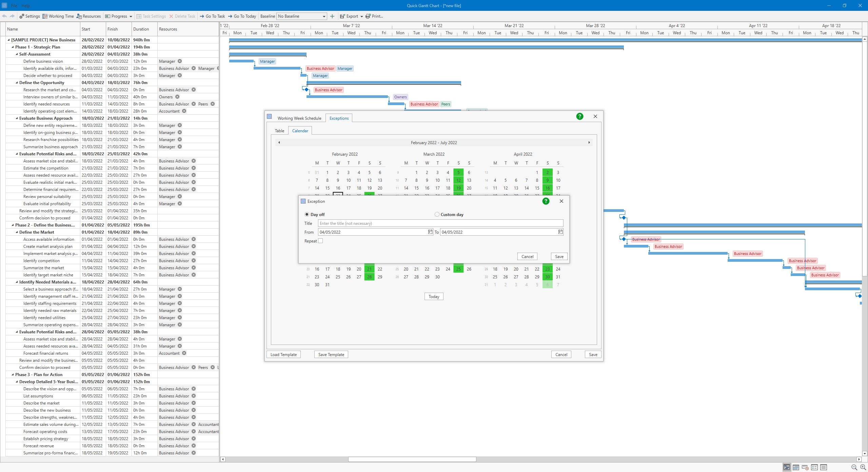Screen dimensions: 868x472
Task: Enable the Repeat checkbox
Action: click(x=320, y=240)
